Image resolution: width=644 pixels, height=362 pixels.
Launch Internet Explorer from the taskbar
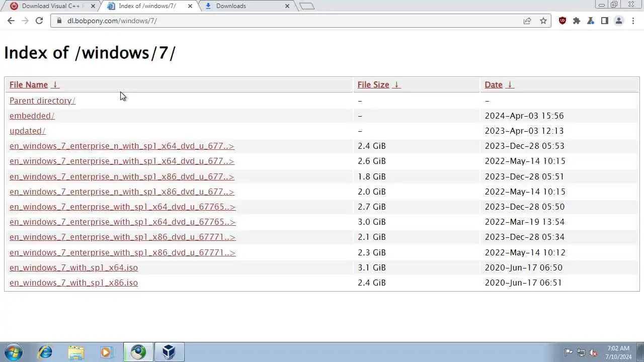click(x=45, y=352)
